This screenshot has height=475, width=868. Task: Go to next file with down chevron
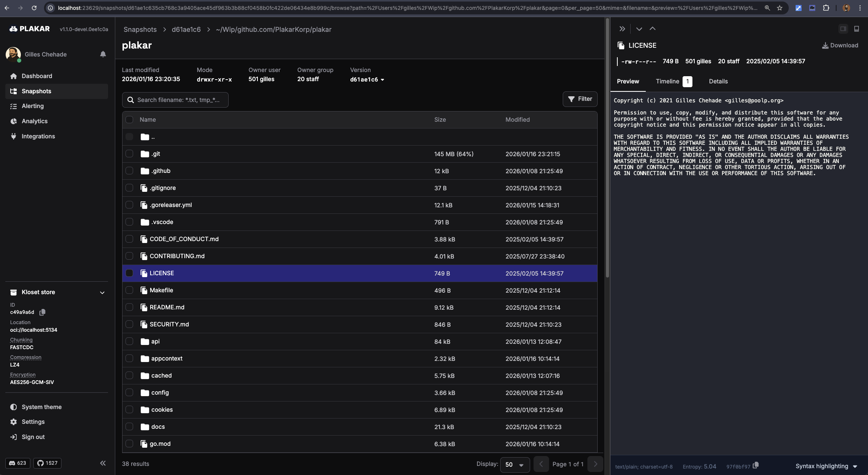[639, 29]
